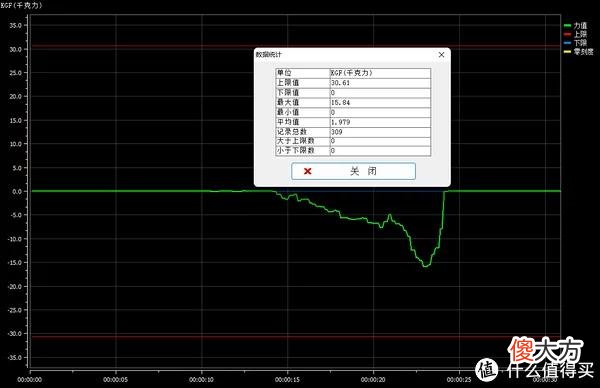
Task: Click the 单位 row label
Action: coord(284,73)
